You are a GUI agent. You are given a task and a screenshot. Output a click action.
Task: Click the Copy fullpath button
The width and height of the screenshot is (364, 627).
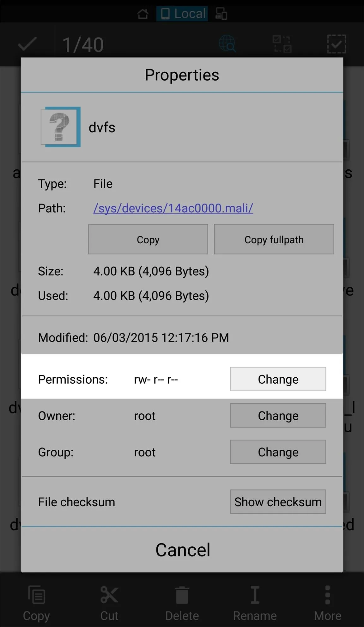pyautogui.click(x=274, y=239)
